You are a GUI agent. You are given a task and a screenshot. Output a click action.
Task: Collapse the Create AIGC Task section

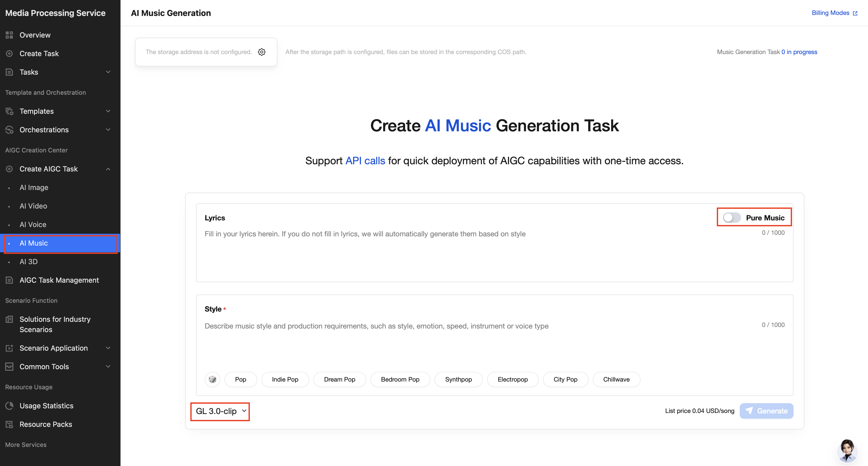(x=108, y=169)
